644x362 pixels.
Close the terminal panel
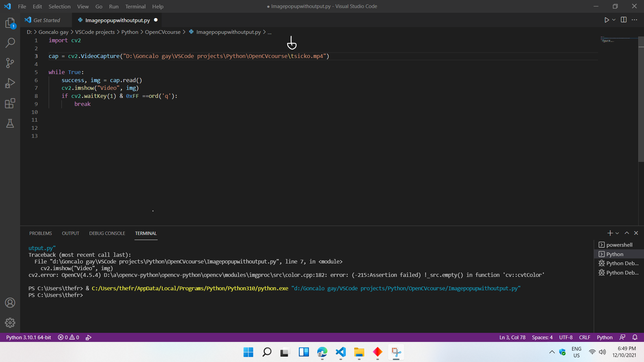coord(636,233)
